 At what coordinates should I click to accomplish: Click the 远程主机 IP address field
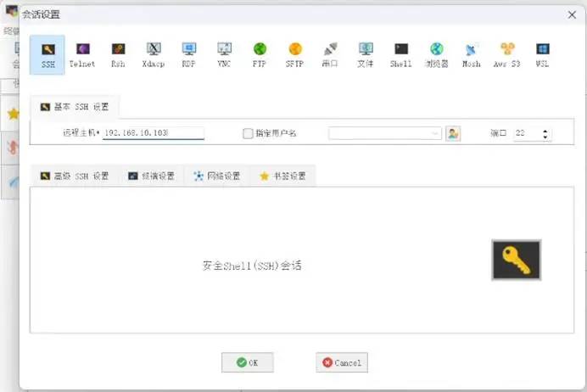point(153,134)
